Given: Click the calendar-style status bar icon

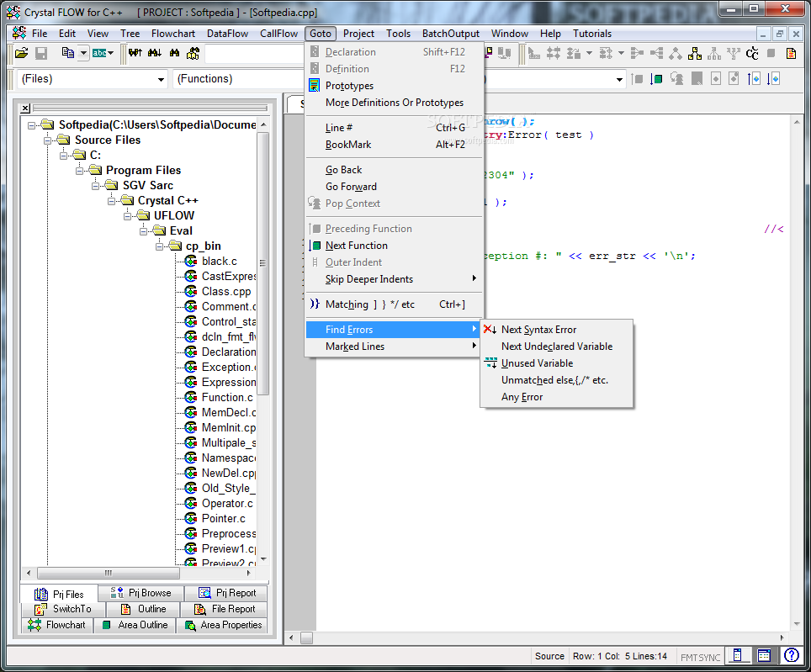Looking at the screenshot, I should coord(764,655).
